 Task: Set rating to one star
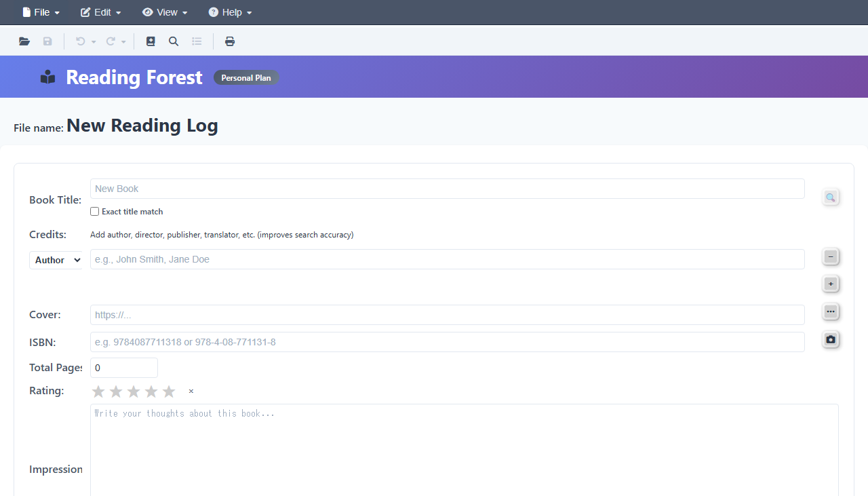[x=98, y=392]
